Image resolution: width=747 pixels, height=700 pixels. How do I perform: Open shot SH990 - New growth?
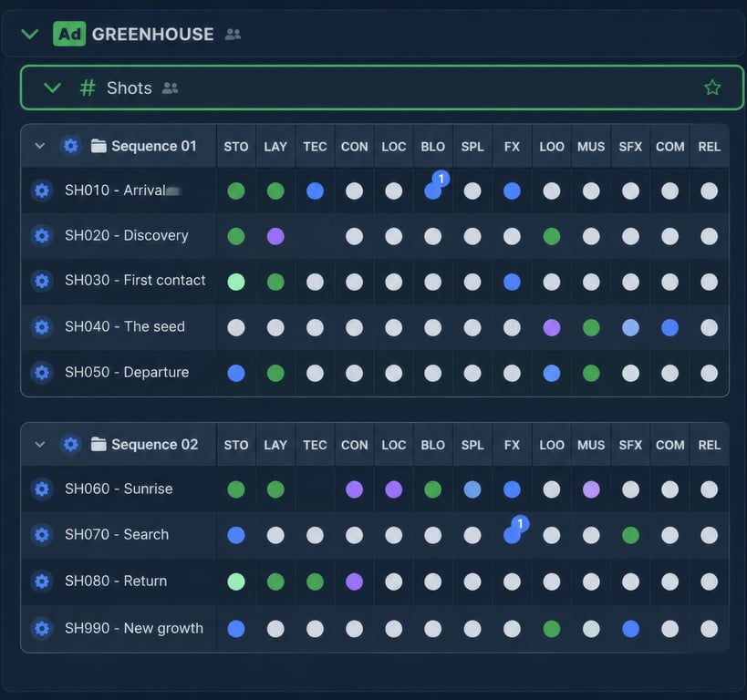coord(134,628)
